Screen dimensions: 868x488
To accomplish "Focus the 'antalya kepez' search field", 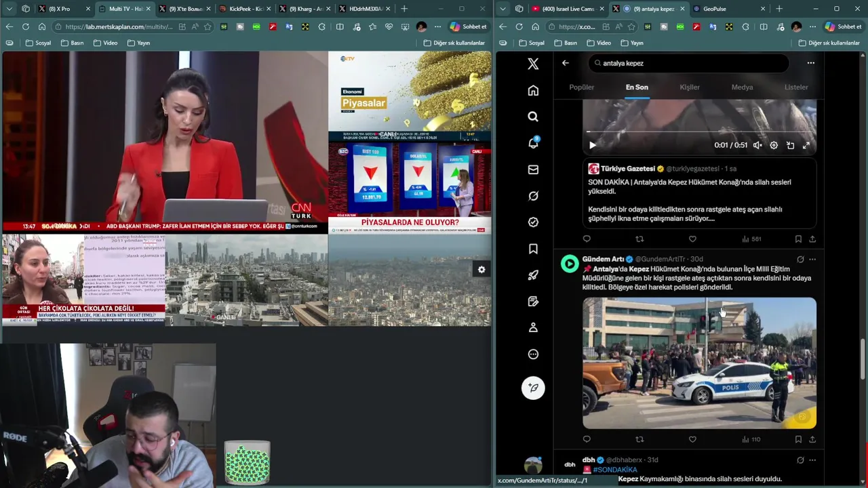I will click(x=688, y=63).
